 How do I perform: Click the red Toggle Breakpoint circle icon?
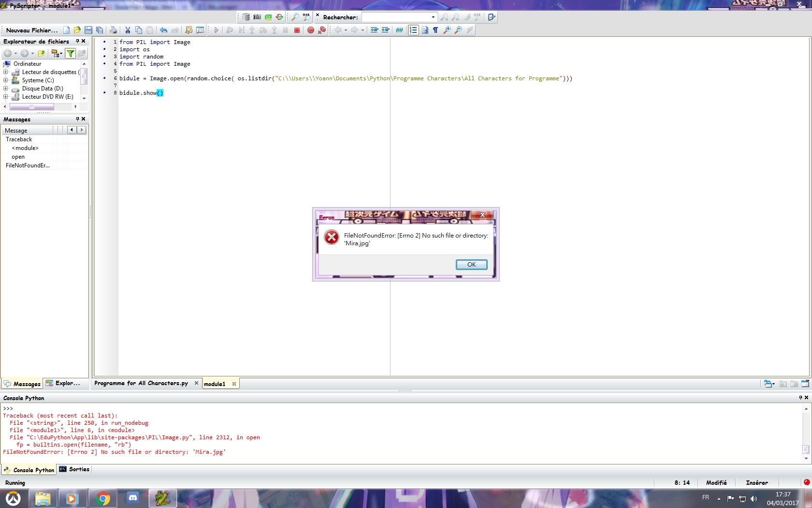[311, 30]
